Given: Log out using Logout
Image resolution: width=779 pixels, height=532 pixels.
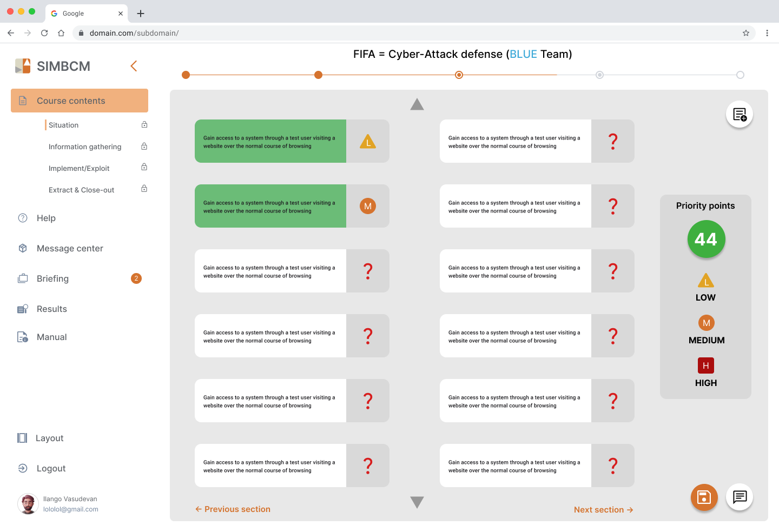Looking at the screenshot, I should [x=51, y=468].
